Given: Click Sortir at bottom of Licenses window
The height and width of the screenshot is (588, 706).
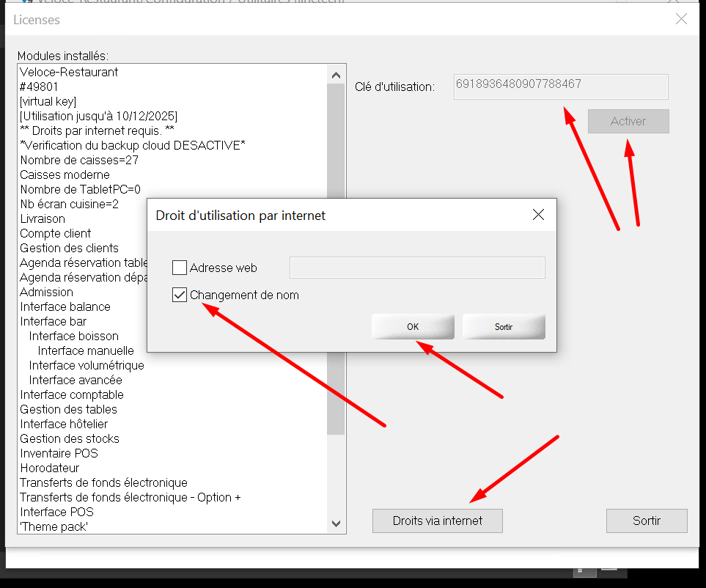Looking at the screenshot, I should (647, 521).
